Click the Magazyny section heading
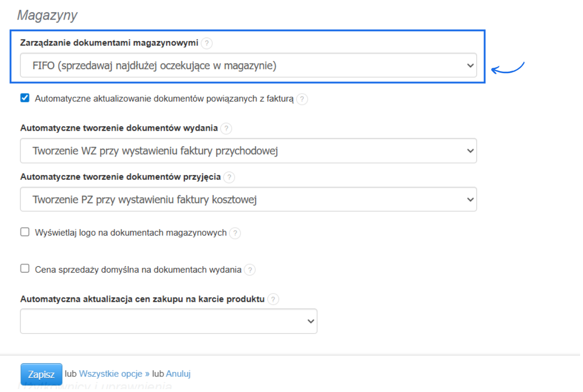Viewport: 583px width, 392px height. coord(47,15)
